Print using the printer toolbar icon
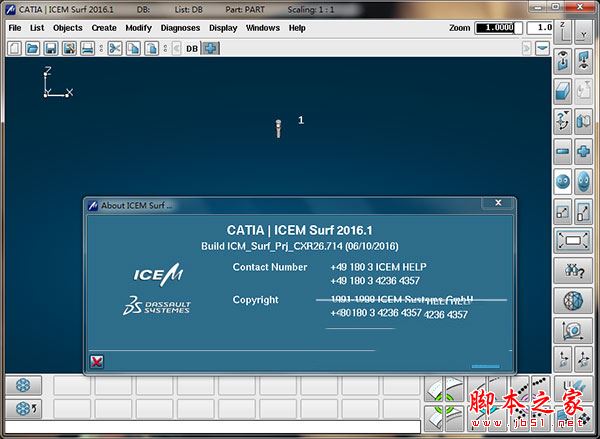Screen dimensions: 600x439 coord(88,49)
